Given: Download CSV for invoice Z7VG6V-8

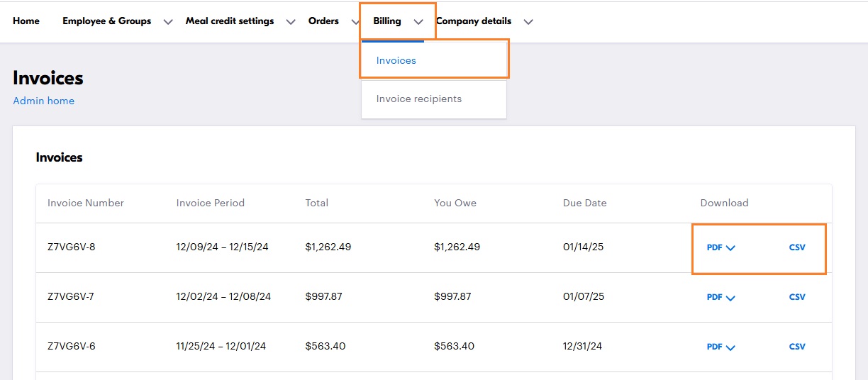Looking at the screenshot, I should pyautogui.click(x=797, y=247).
